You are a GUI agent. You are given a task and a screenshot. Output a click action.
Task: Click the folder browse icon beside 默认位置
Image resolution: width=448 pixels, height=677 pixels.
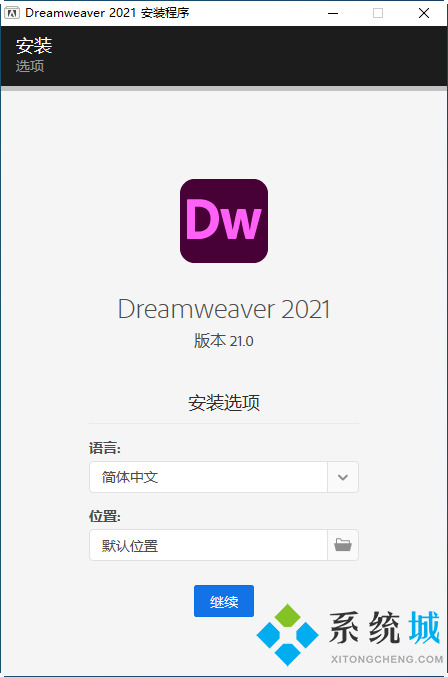point(343,545)
